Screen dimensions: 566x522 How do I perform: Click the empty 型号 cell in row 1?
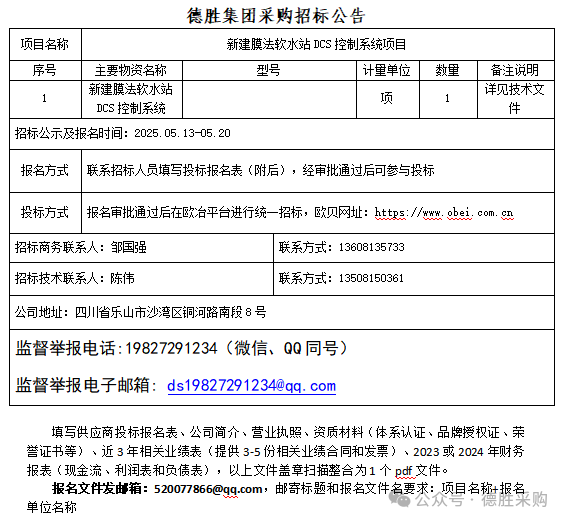[x=269, y=99]
